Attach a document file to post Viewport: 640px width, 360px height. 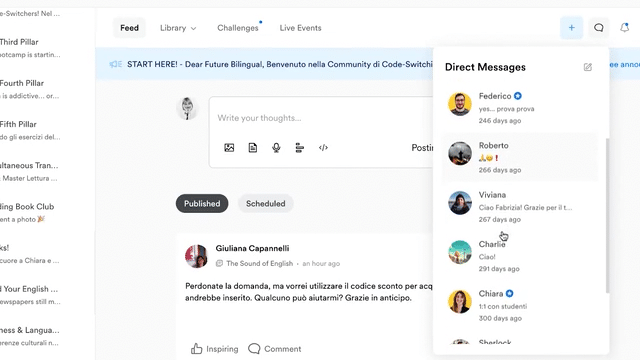[x=253, y=148]
